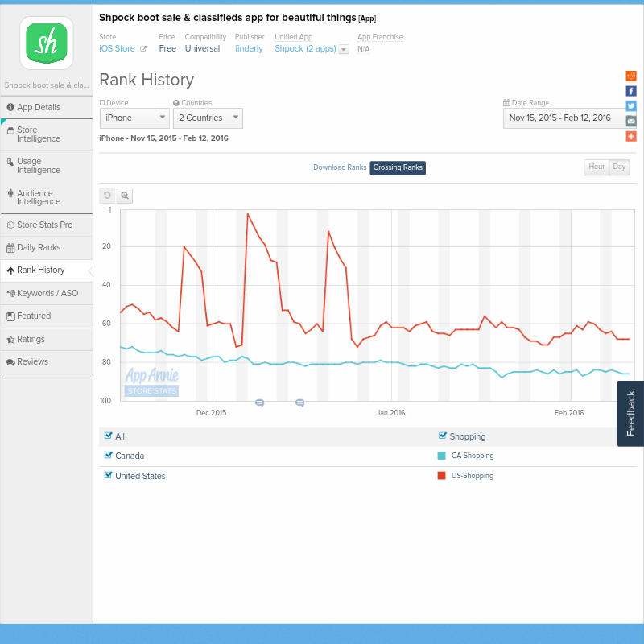Open the 2 Countries dropdown
Screen dimensions: 644x644
point(208,118)
